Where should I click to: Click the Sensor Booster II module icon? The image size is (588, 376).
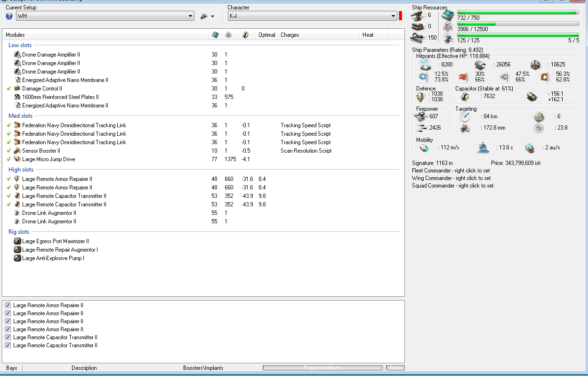17,151
